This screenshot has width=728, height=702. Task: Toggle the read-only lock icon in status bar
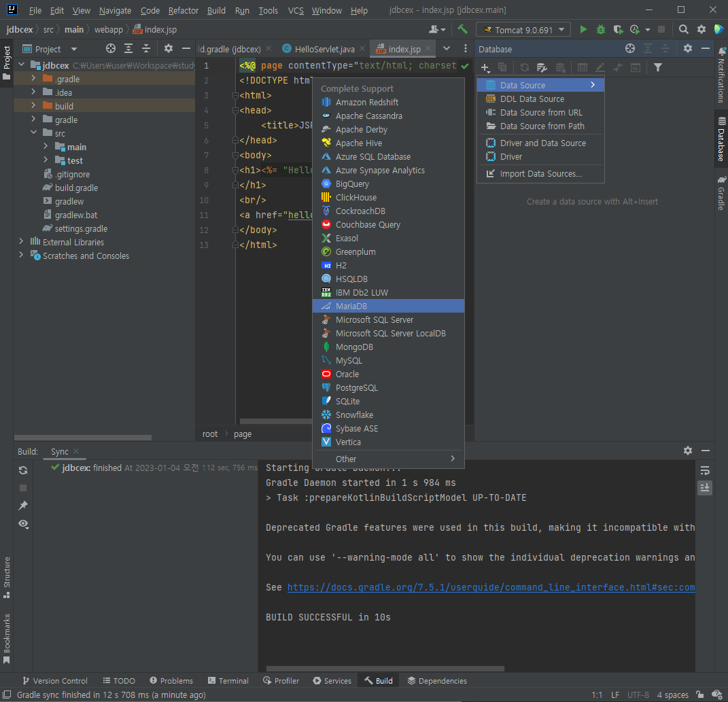coord(699,695)
